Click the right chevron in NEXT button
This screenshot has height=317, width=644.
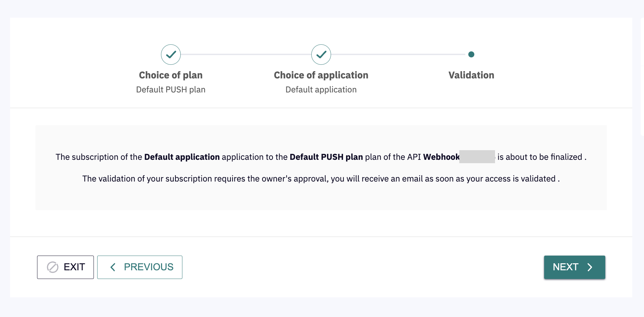590,267
